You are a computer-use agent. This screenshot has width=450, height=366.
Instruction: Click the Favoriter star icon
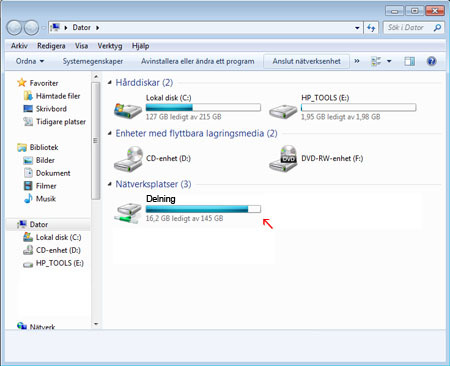[22, 83]
